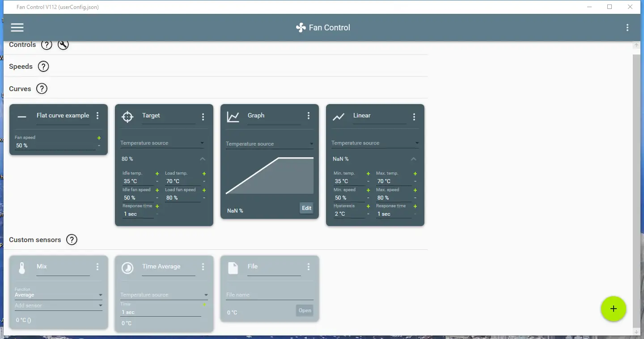Open the hamburger navigation menu
This screenshot has height=339, width=644.
coord(17,28)
